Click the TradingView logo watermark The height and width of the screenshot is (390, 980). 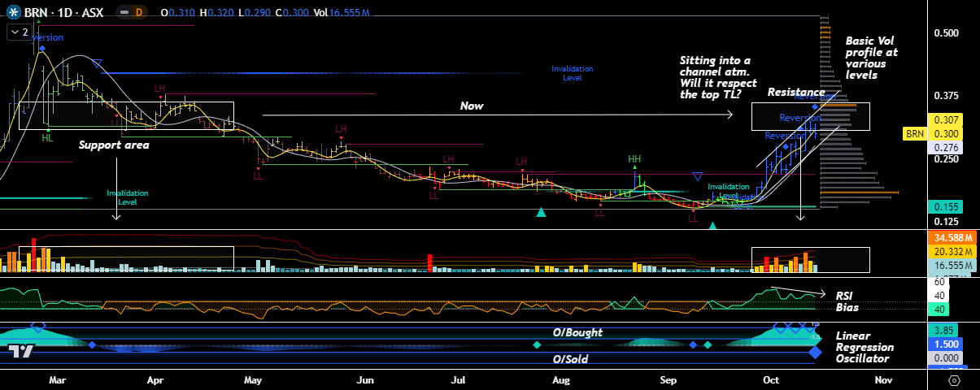point(21,351)
